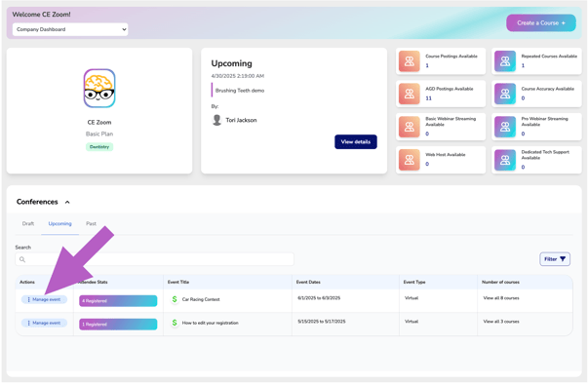Click the Course Postings Available icon
The image size is (588, 385).
click(410, 61)
